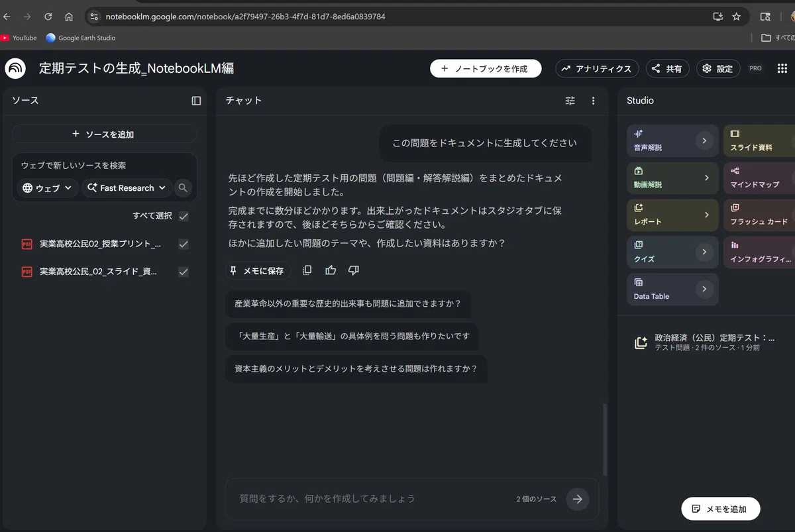Click the PRO badge
The width and height of the screenshot is (795, 532).
(x=755, y=68)
